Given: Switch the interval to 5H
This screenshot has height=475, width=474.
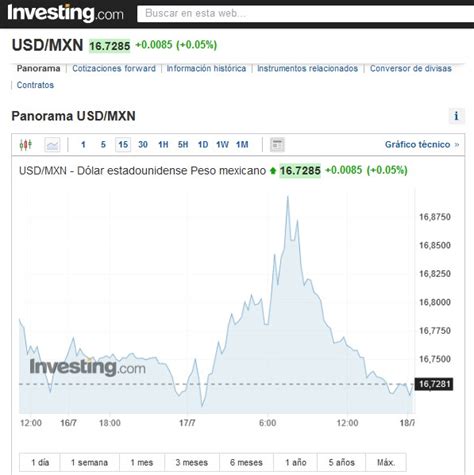Looking at the screenshot, I should 183,145.
